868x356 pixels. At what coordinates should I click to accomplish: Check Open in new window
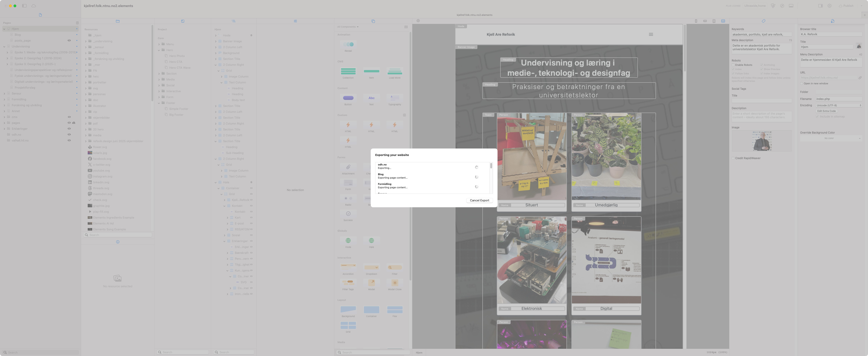click(x=802, y=83)
